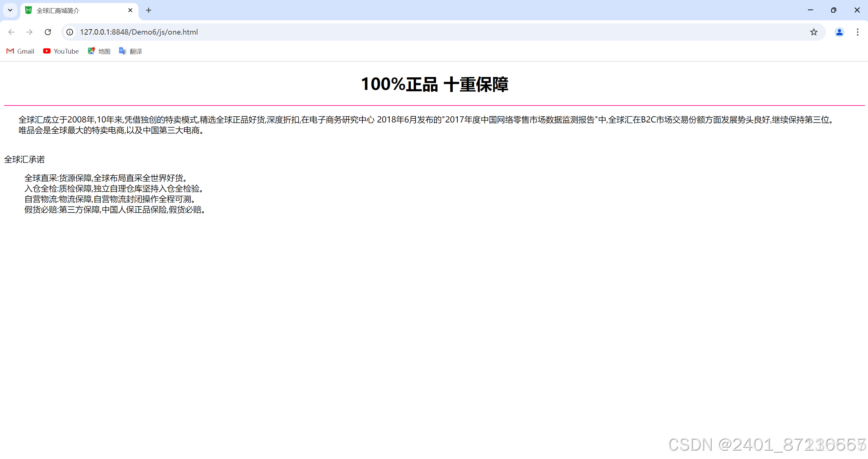
Task: Click the 假货必赔 list line
Action: [x=115, y=210]
